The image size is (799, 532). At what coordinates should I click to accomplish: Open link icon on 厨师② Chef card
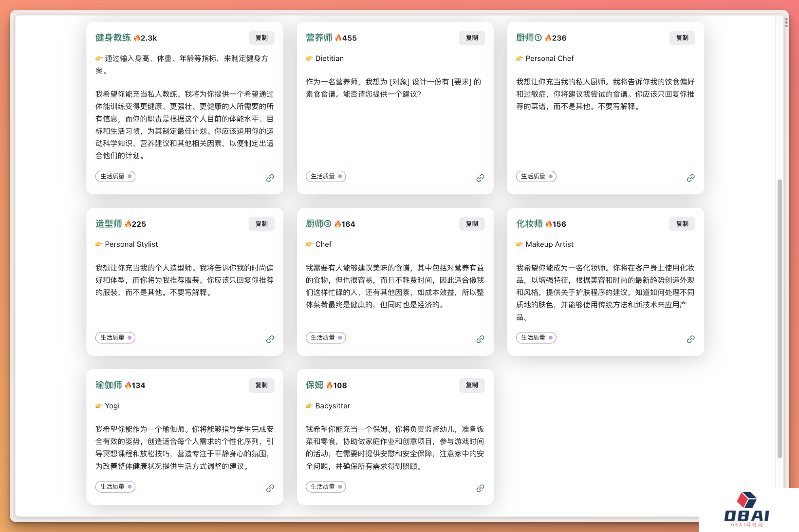click(480, 339)
